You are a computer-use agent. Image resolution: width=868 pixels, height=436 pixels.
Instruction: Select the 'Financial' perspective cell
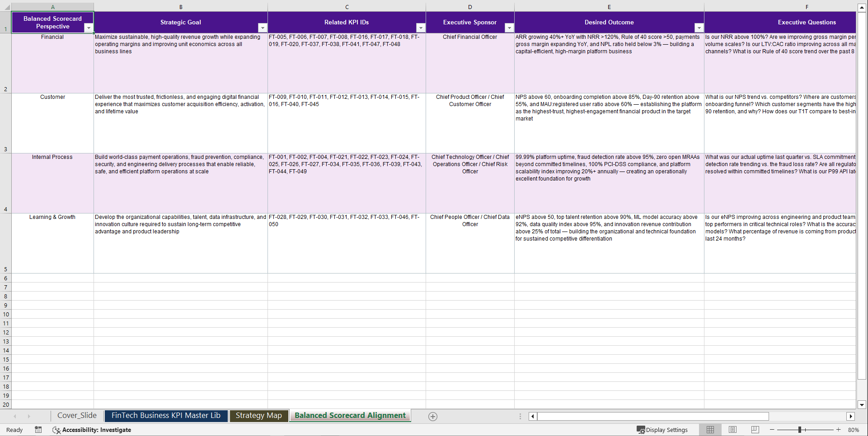point(52,63)
